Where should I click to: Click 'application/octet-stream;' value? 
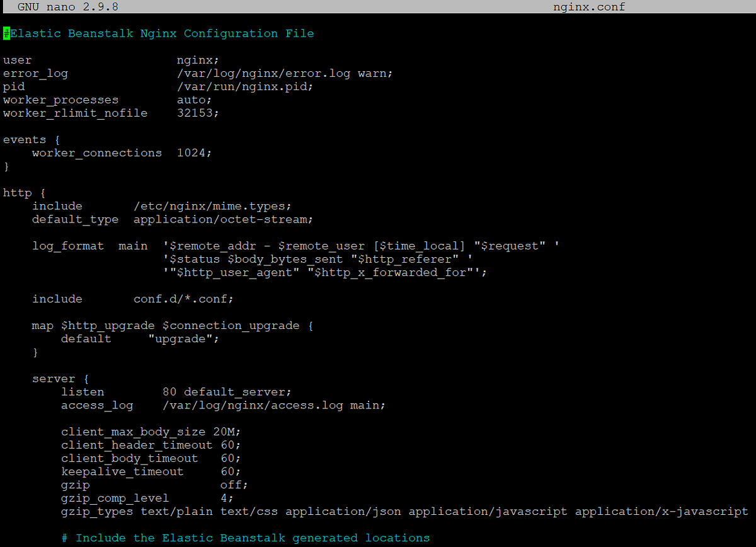(x=223, y=219)
